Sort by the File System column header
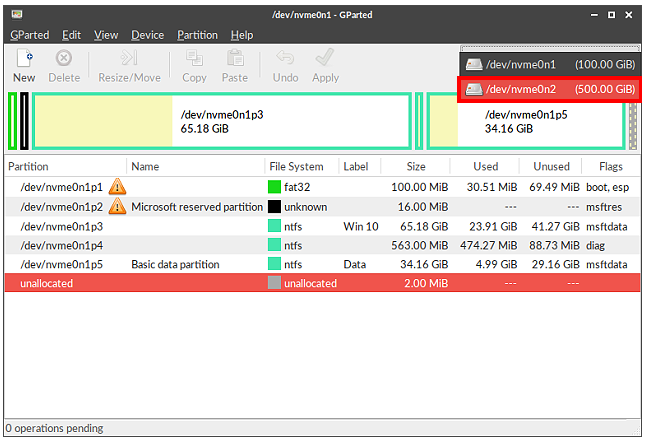The height and width of the screenshot is (443, 645). coord(302,167)
